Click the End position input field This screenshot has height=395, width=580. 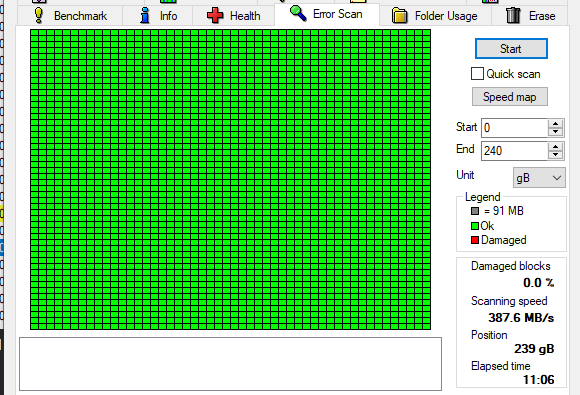514,151
